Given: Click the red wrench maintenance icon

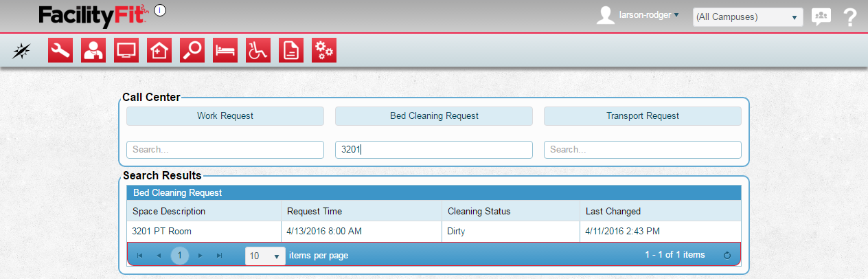Looking at the screenshot, I should click(x=60, y=50).
